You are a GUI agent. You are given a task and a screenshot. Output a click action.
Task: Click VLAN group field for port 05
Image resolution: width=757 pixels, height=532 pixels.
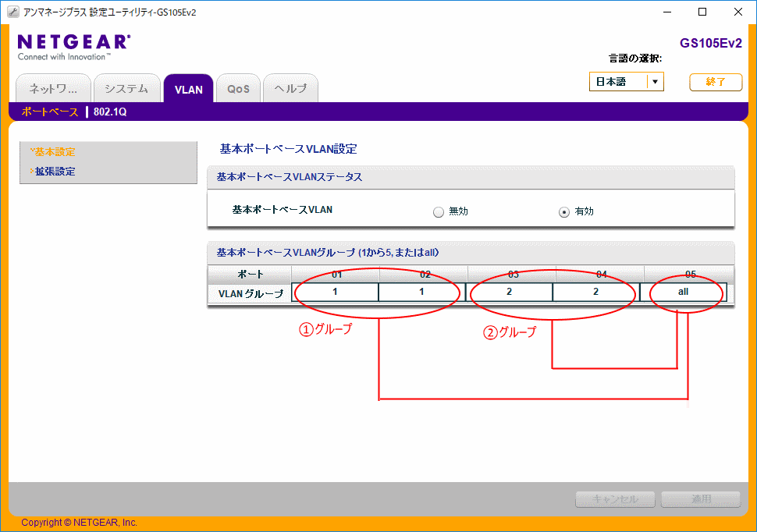(x=683, y=292)
